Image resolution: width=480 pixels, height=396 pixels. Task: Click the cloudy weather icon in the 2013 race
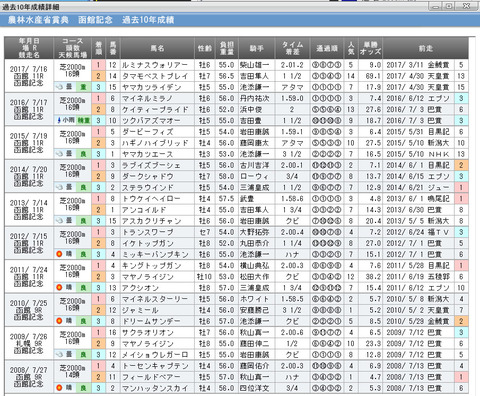click(x=59, y=220)
